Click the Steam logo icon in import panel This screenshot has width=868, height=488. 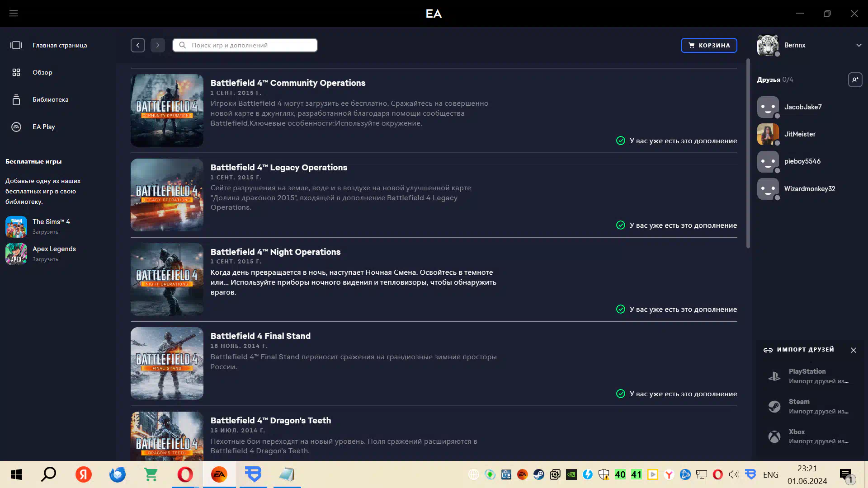[774, 406]
